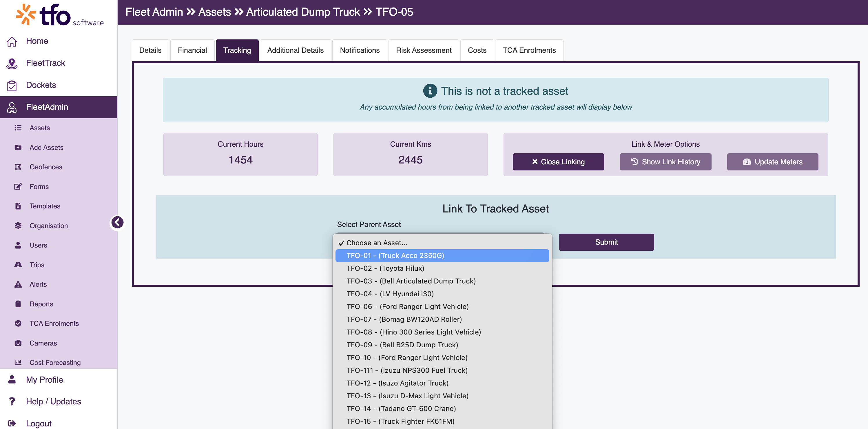
Task: Click the Dockets clipboard icon
Action: 12,85
